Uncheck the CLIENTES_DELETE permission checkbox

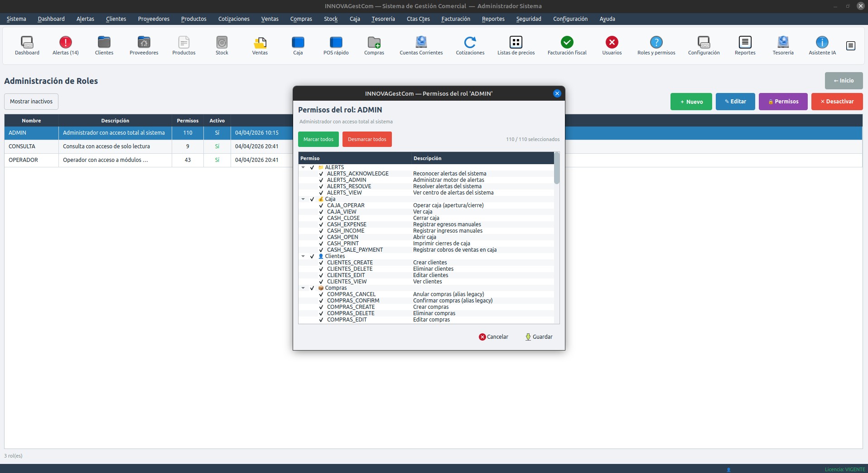pyautogui.click(x=321, y=269)
